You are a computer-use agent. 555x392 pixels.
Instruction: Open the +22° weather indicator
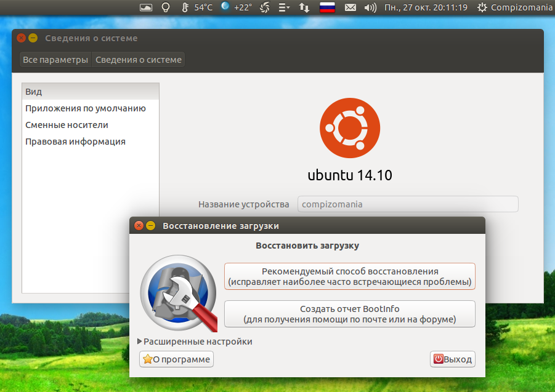point(237,7)
